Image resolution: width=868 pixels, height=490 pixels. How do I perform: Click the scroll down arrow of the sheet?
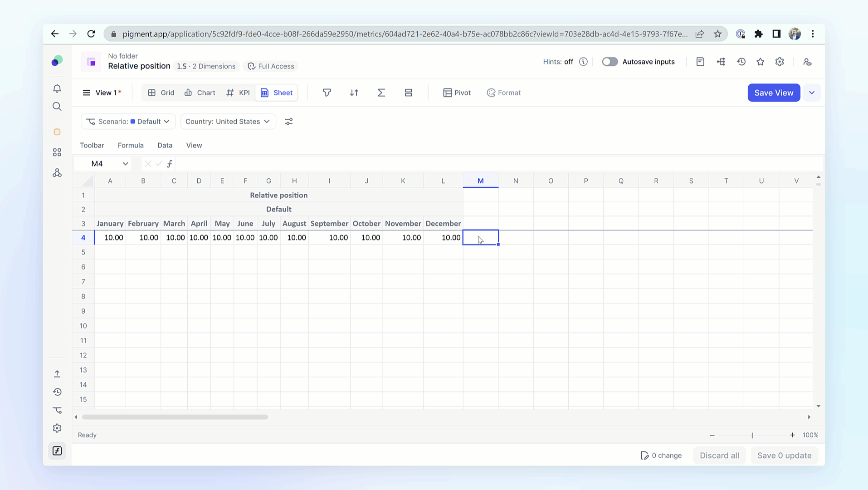pyautogui.click(x=819, y=406)
